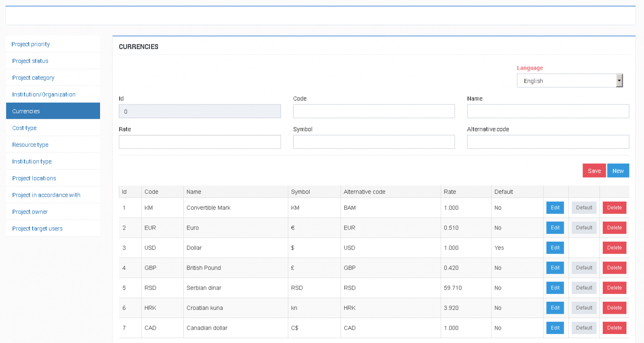Click the New button to add currency
The image size is (644, 343).
point(618,170)
